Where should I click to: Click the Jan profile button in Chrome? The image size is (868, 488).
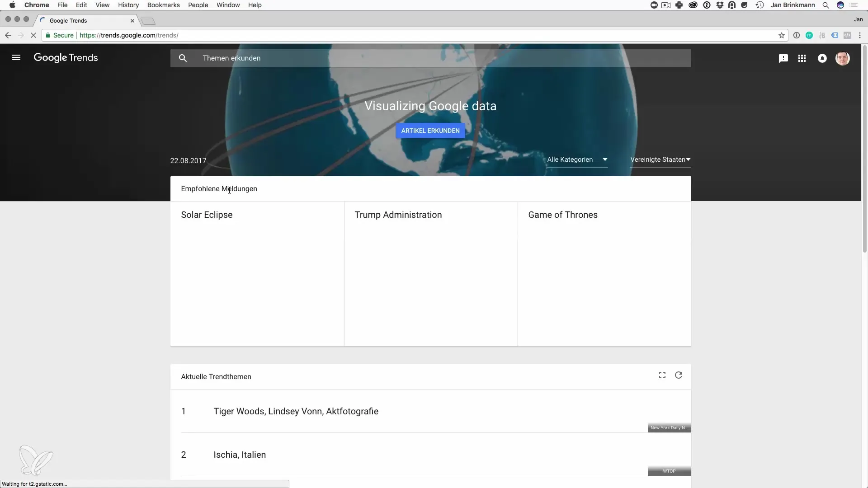pyautogui.click(x=858, y=19)
